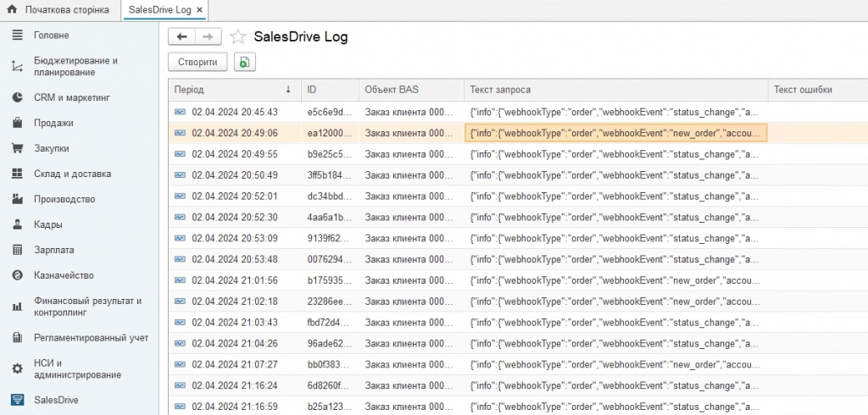The width and height of the screenshot is (868, 415).
Task: Click the Объект BAS column header
Action: click(391, 90)
